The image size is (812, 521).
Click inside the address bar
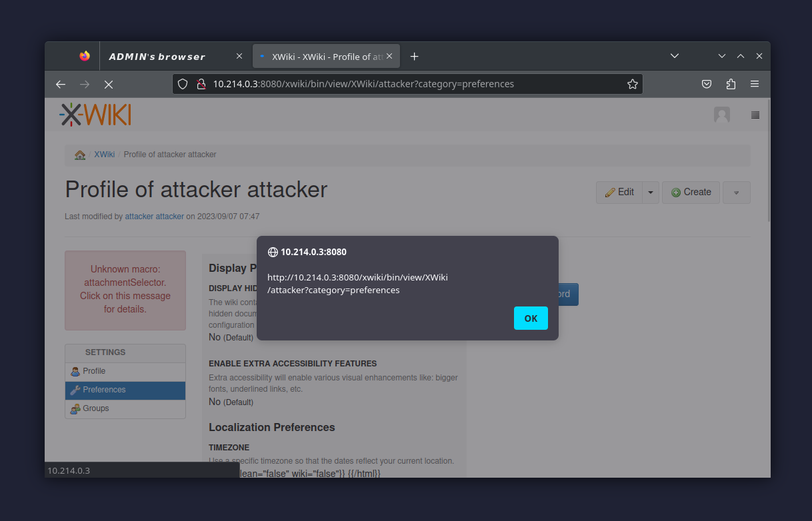(400, 84)
